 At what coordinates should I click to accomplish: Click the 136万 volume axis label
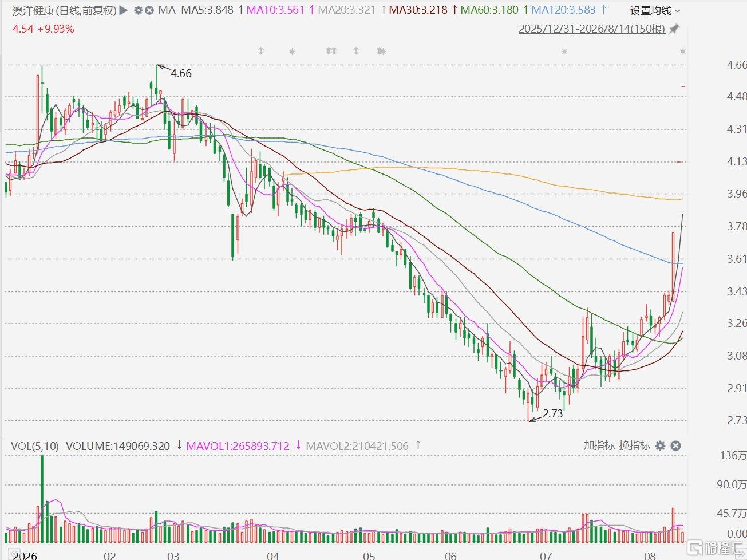click(x=733, y=456)
